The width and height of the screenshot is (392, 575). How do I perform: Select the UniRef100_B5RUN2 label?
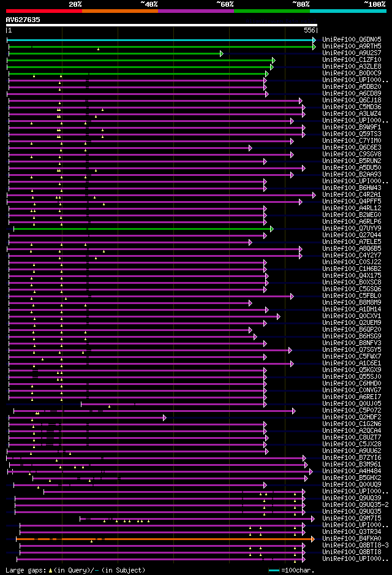pos(352,161)
